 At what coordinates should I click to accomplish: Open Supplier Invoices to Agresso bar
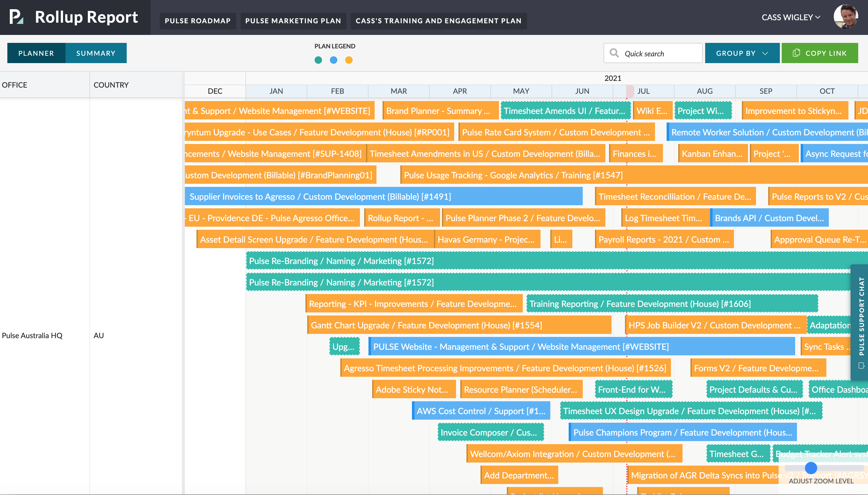(x=384, y=197)
